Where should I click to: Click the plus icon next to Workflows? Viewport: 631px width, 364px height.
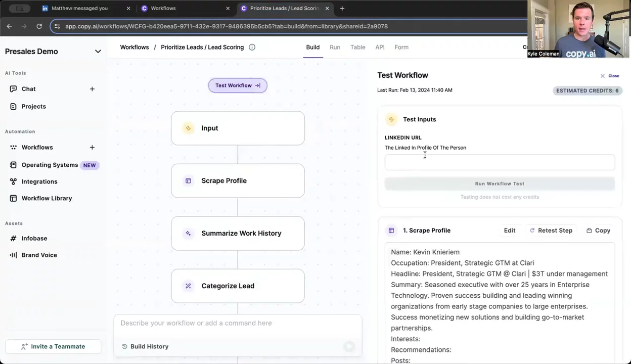coord(92,147)
